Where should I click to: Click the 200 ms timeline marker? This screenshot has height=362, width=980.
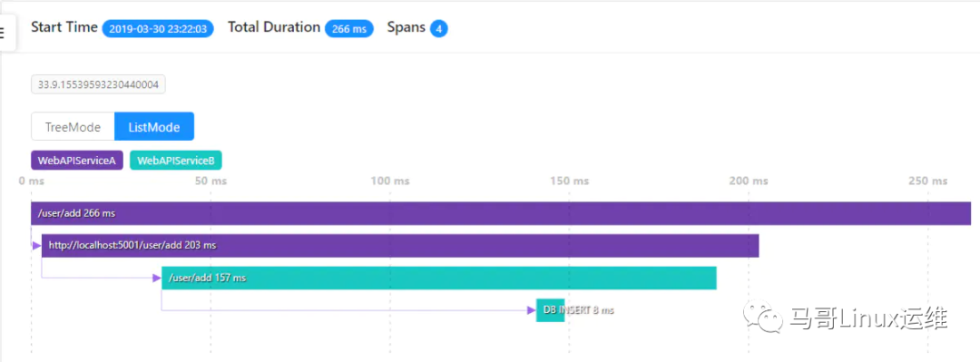(748, 181)
